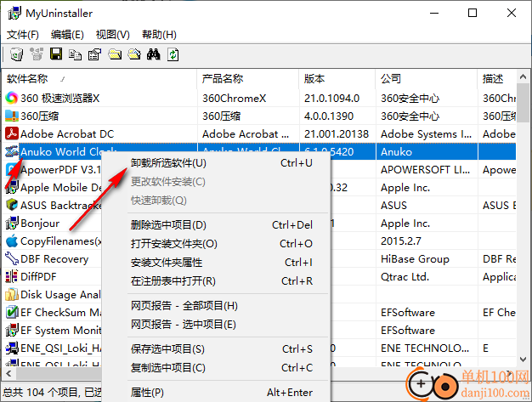Click the CopyFilenames apple icon
This screenshot has width=532, height=402.
pyautogui.click(x=12, y=241)
